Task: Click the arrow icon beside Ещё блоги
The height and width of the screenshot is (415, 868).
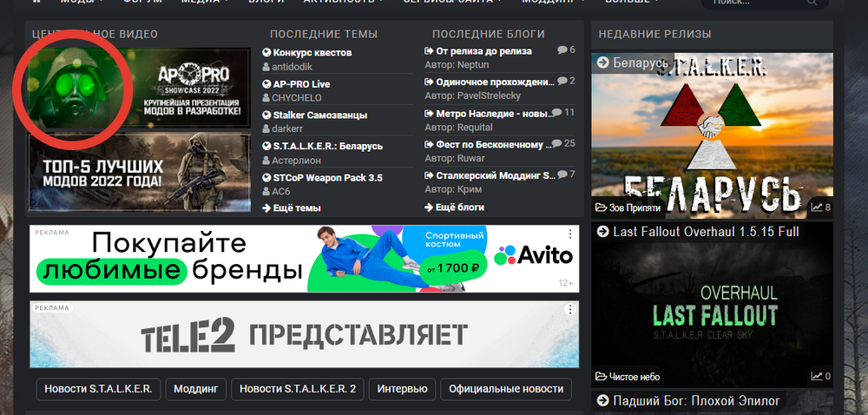Action: coord(429,207)
